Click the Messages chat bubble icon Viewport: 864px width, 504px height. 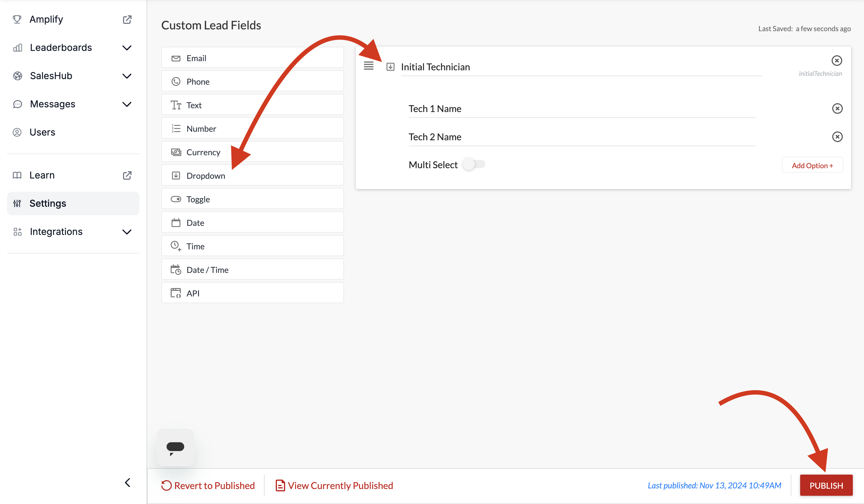[17, 104]
